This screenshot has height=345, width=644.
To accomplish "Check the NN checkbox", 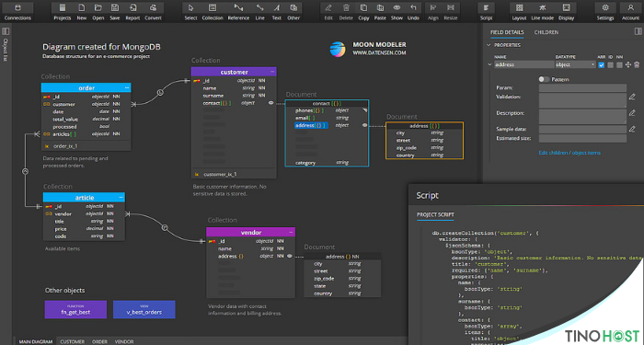I will (619, 65).
